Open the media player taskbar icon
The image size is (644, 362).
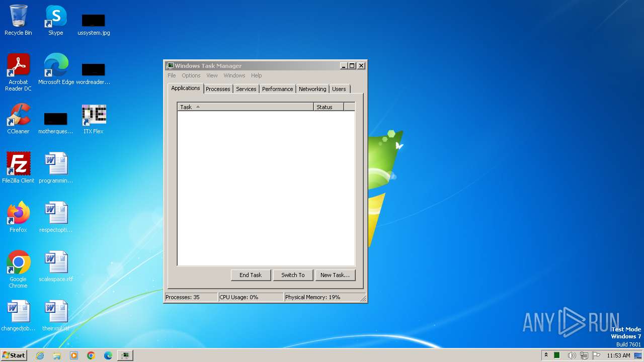[74, 355]
